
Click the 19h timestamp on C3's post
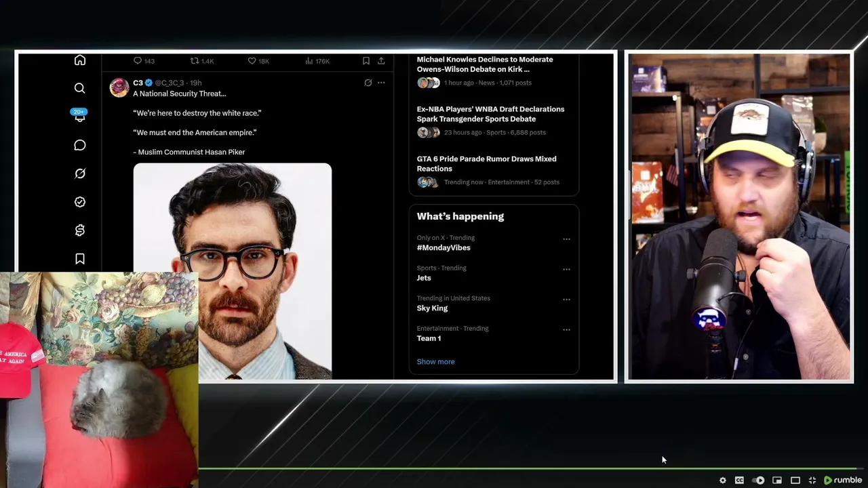pyautogui.click(x=196, y=83)
